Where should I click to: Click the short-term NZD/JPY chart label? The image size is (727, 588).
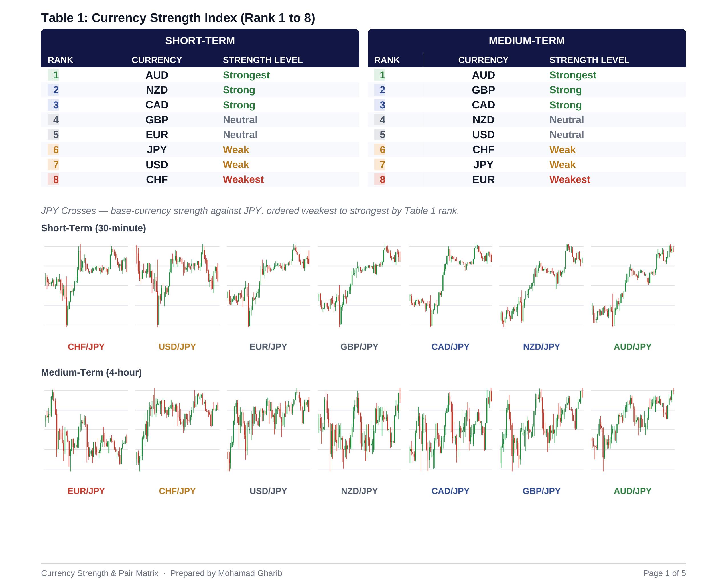pos(541,347)
